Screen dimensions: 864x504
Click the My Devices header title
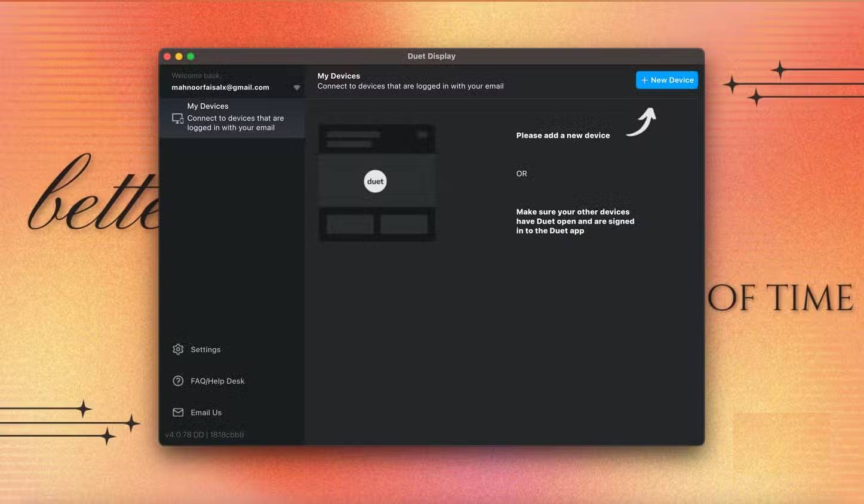tap(339, 76)
